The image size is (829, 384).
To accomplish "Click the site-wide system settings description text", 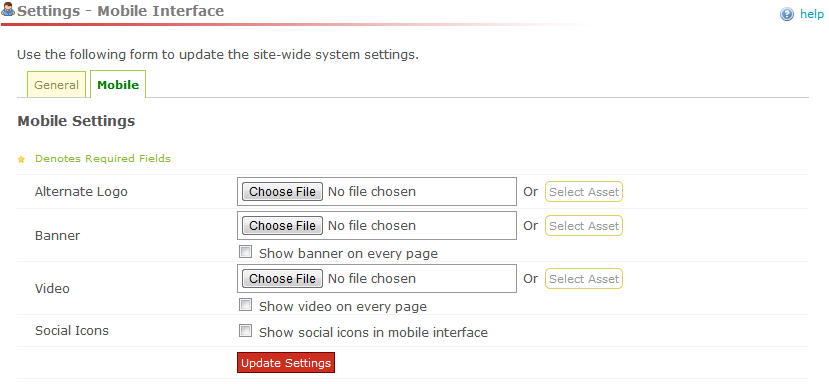I will point(218,54).
